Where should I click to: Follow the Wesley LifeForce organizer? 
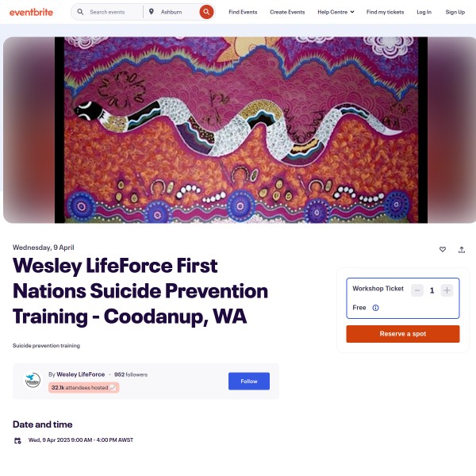point(249,381)
